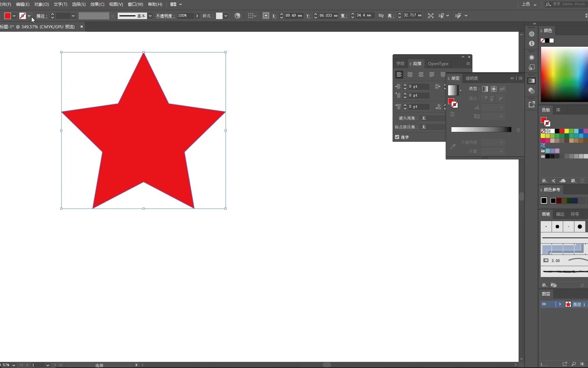Open stroke color dropdown in control bar

click(29, 16)
